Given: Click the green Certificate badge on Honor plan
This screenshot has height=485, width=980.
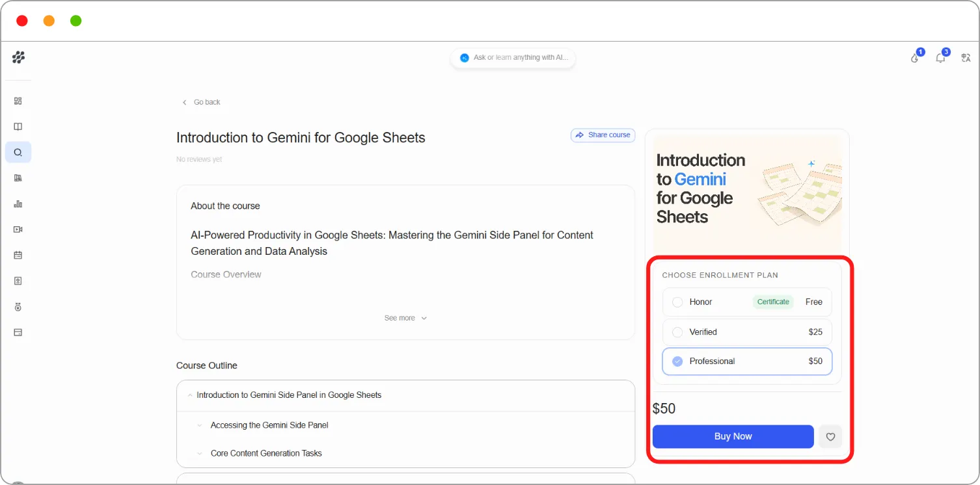Looking at the screenshot, I should 773,302.
